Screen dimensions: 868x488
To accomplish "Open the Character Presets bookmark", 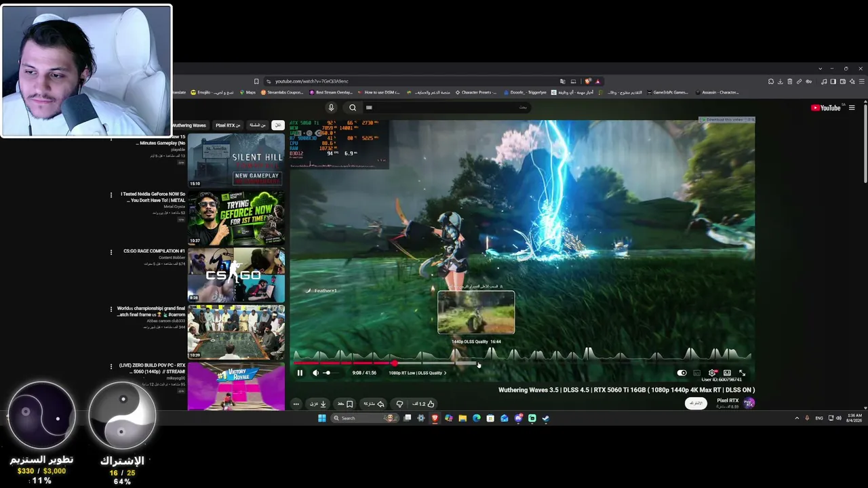I will pyautogui.click(x=476, y=92).
